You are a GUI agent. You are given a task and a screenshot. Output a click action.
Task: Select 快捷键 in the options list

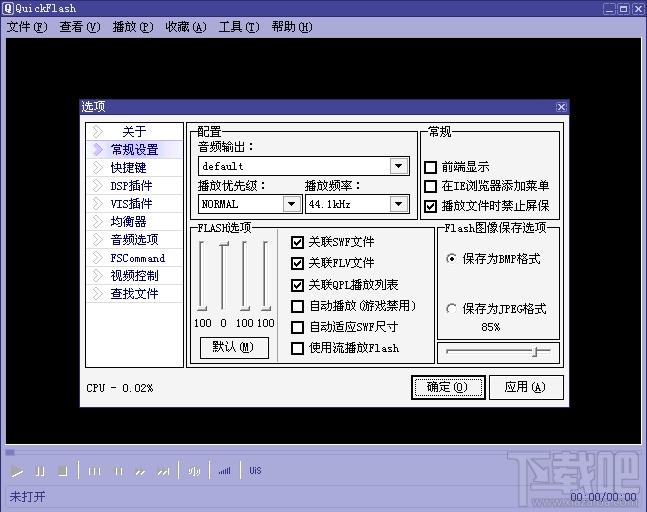pos(135,168)
